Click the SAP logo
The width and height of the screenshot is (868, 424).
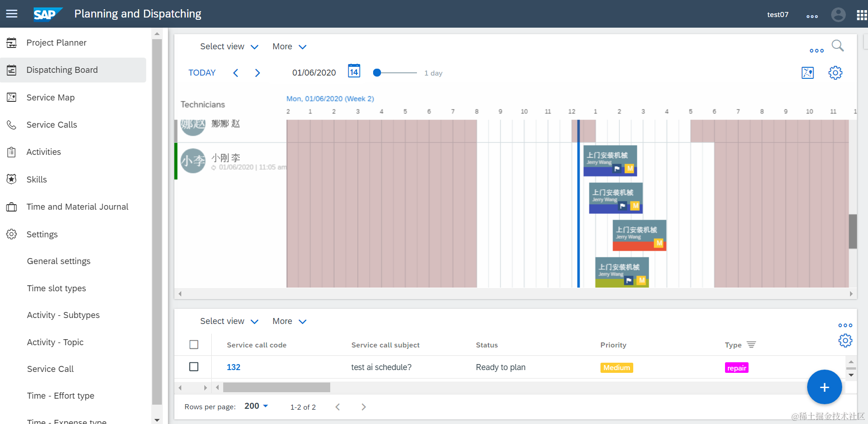coord(48,14)
